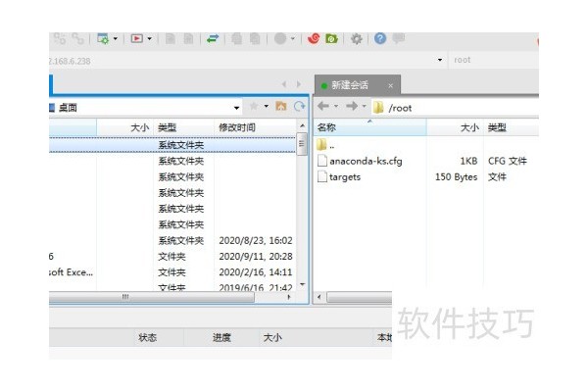Sort remote files by 类型 column
Image resolution: width=588 pixels, height=392 pixels.
pyautogui.click(x=512, y=127)
